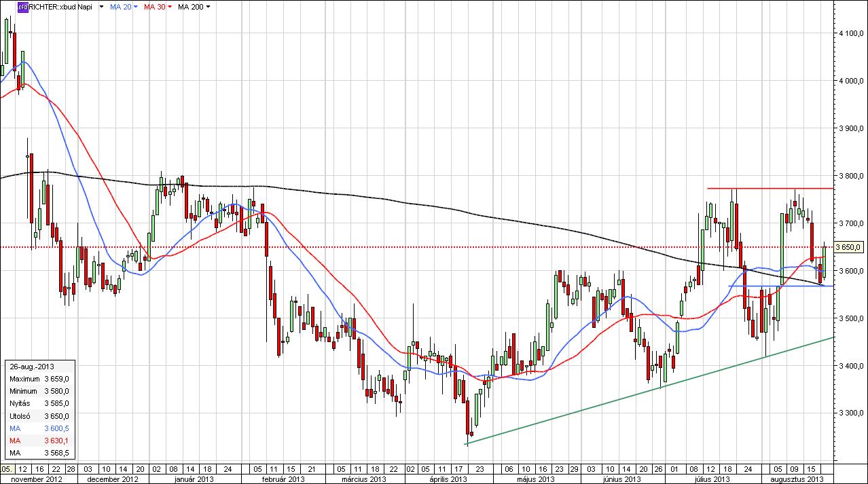Click the 3 300,0 price axis label
Screen dimensions: 868x484
click(x=851, y=413)
